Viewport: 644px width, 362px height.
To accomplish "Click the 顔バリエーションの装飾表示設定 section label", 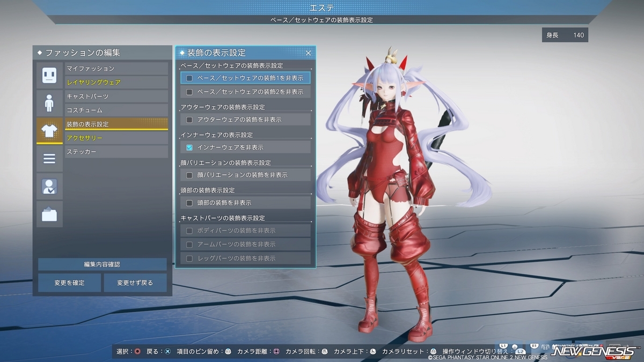I will tap(225, 162).
